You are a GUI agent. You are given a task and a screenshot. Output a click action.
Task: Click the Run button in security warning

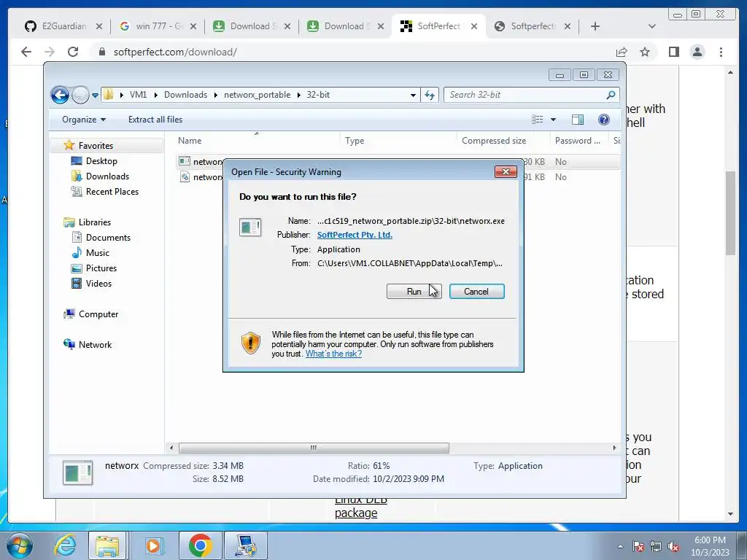pyautogui.click(x=414, y=292)
